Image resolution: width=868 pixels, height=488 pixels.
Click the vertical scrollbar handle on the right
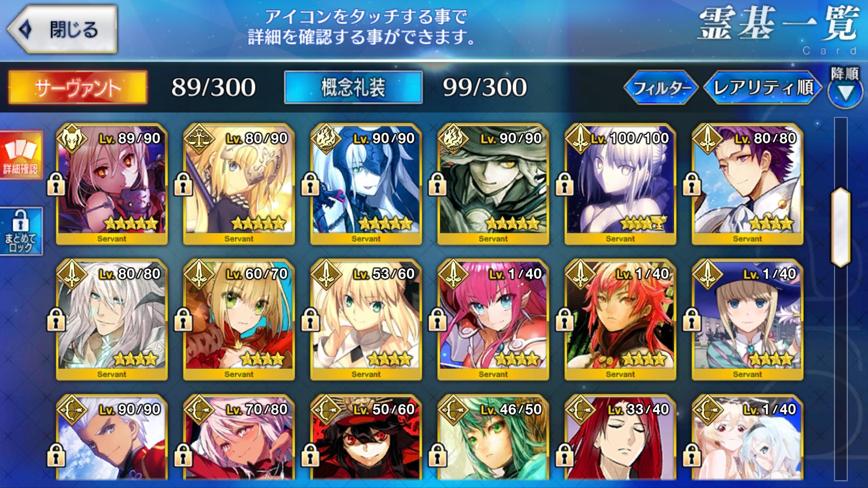[x=841, y=227]
